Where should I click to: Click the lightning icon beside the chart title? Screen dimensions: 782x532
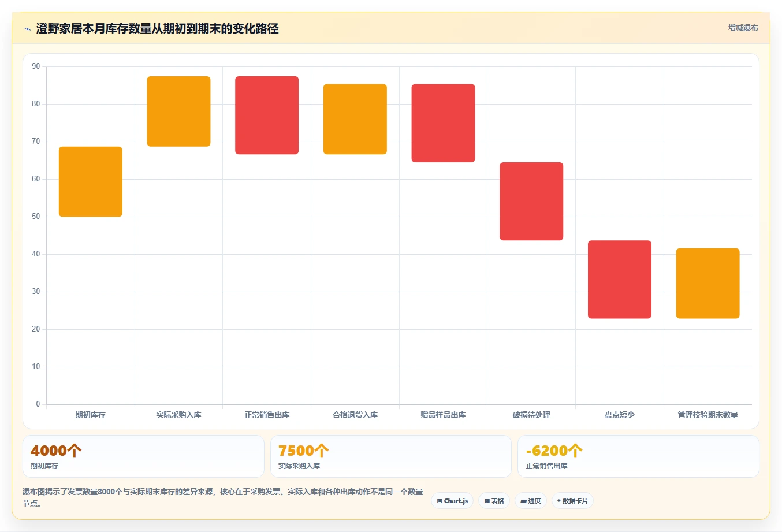(27, 29)
